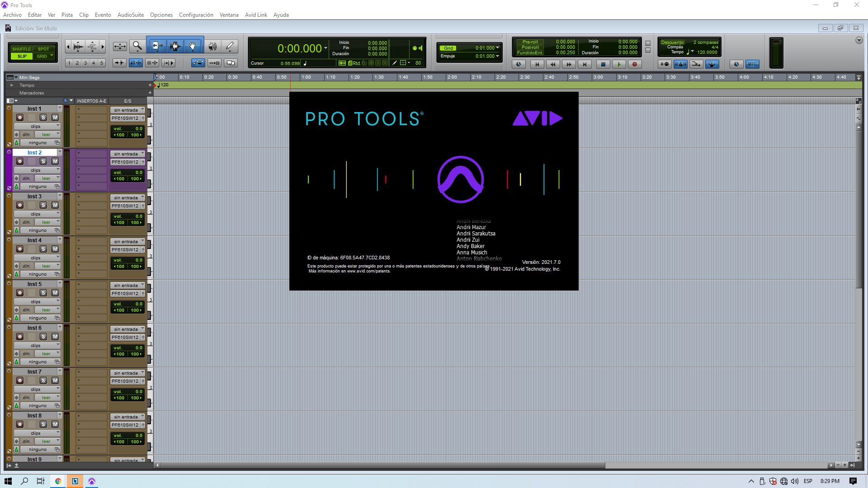Open the Grid mode dropdown
Viewport: 868px width, 488px height.
(497, 48)
